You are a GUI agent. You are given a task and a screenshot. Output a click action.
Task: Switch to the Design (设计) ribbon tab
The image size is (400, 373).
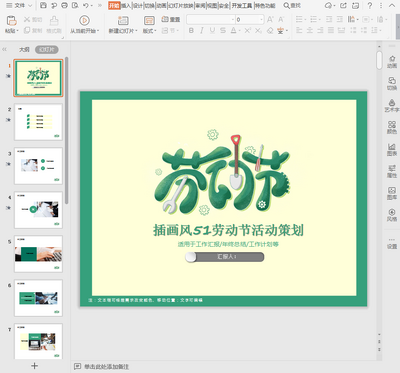click(x=137, y=6)
